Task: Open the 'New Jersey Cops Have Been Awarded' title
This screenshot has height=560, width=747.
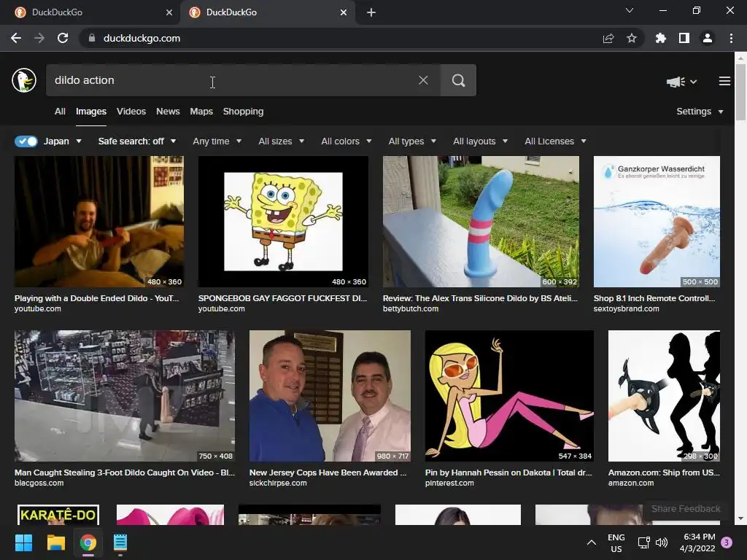Action: pos(328,472)
